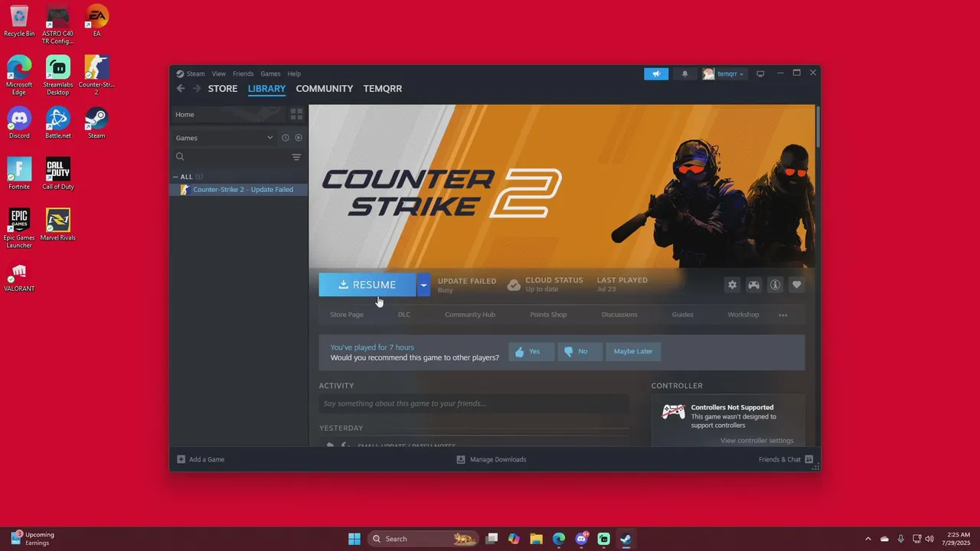980x551 pixels.
Task: Open Marvel Rivals desktop shortcut
Action: point(57,224)
